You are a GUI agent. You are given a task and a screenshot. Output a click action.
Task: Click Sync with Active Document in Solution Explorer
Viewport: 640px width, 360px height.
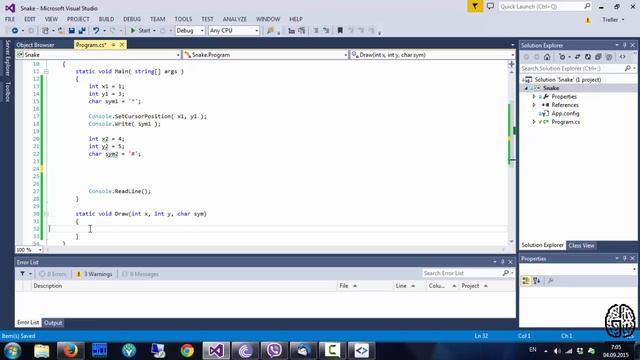578,57
